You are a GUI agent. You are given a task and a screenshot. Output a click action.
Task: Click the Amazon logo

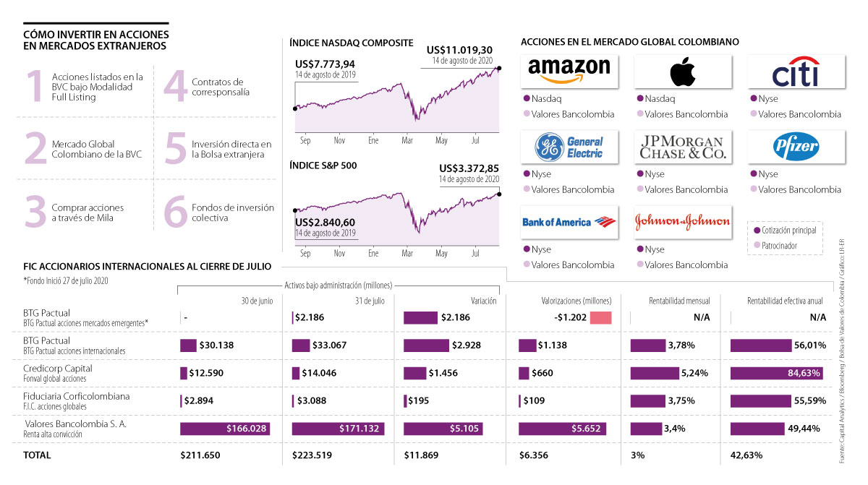569,71
